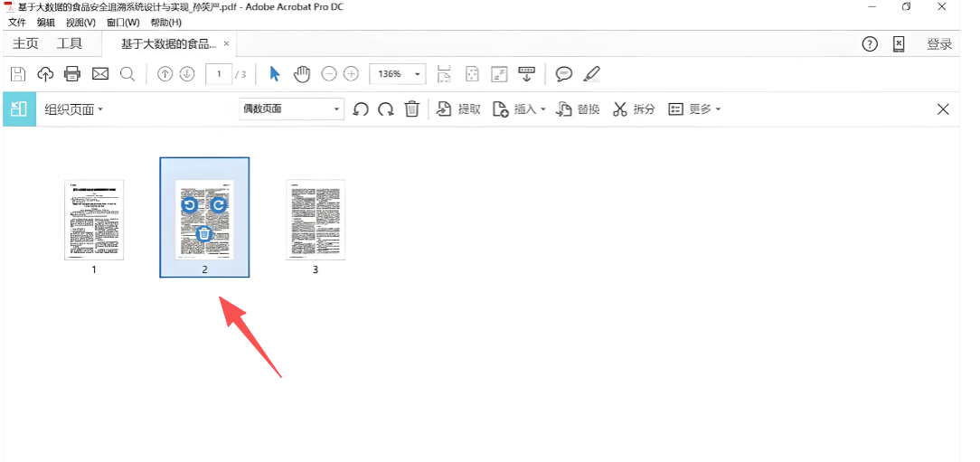Open the 偶数页面 page range combo
This screenshot has height=462, width=980.
tap(291, 108)
